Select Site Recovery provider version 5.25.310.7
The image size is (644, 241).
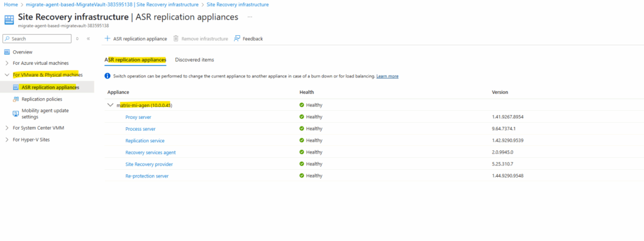tap(502, 164)
